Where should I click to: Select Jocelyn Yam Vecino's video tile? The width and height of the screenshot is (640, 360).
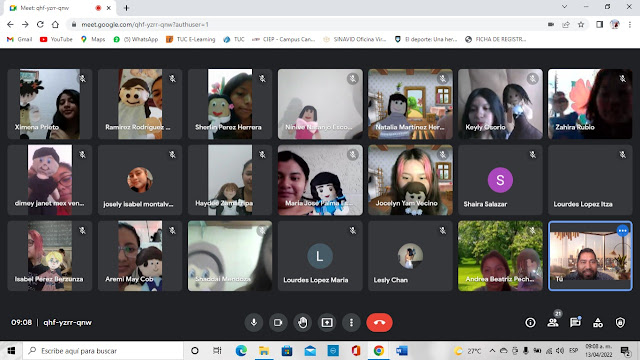(x=410, y=180)
